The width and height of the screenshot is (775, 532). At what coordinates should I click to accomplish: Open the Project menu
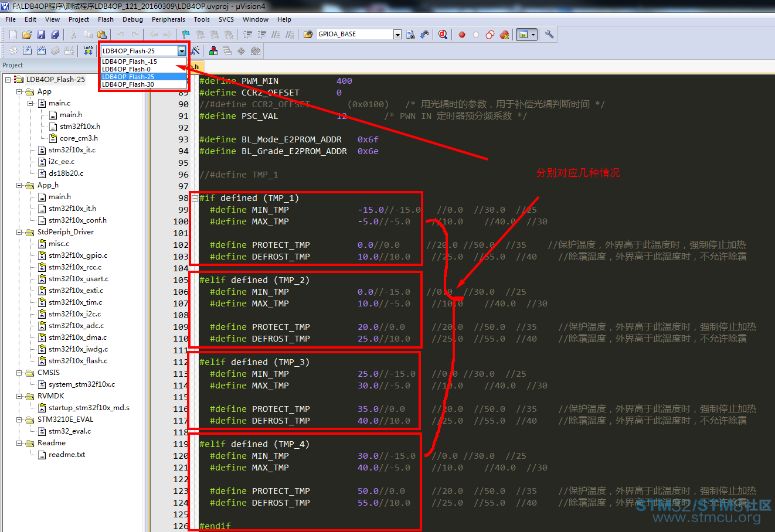coord(79,19)
